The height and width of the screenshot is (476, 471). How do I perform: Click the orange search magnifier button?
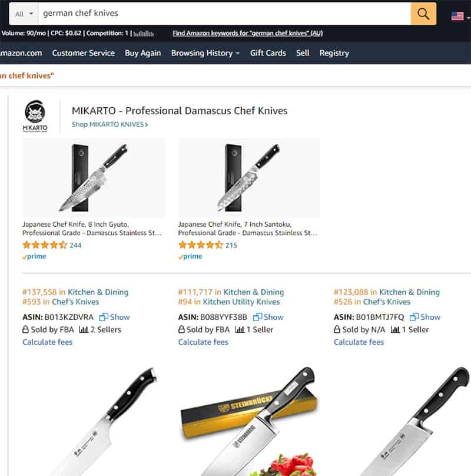coord(423,14)
